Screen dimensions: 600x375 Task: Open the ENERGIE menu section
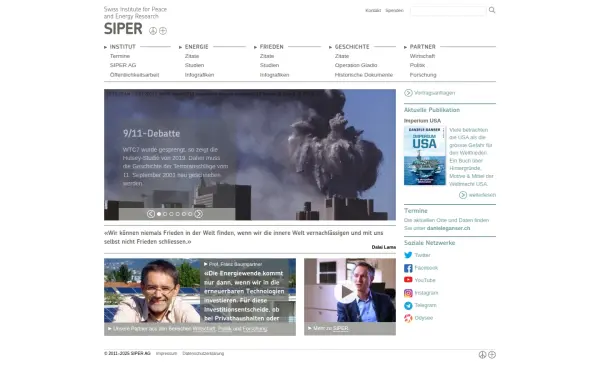coord(196,47)
